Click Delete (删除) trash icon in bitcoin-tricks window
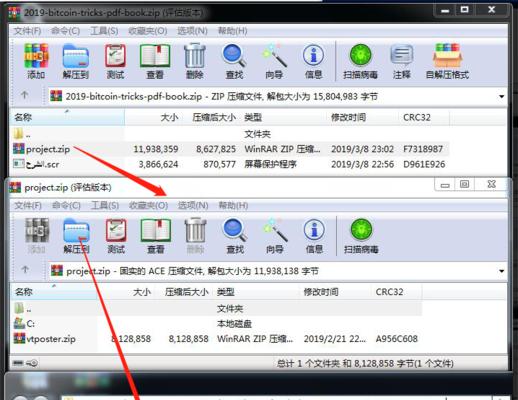This screenshot has height=400, width=518. pos(195,62)
